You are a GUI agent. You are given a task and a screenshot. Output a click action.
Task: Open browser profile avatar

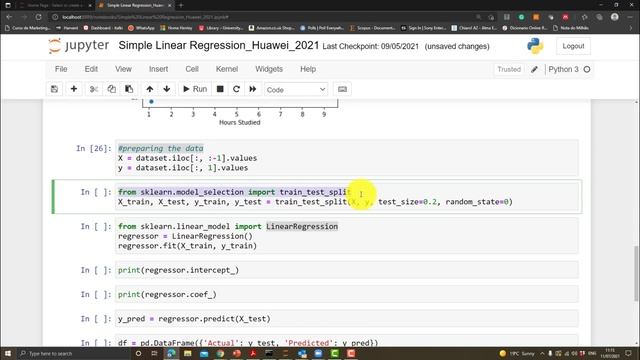(x=615, y=17)
